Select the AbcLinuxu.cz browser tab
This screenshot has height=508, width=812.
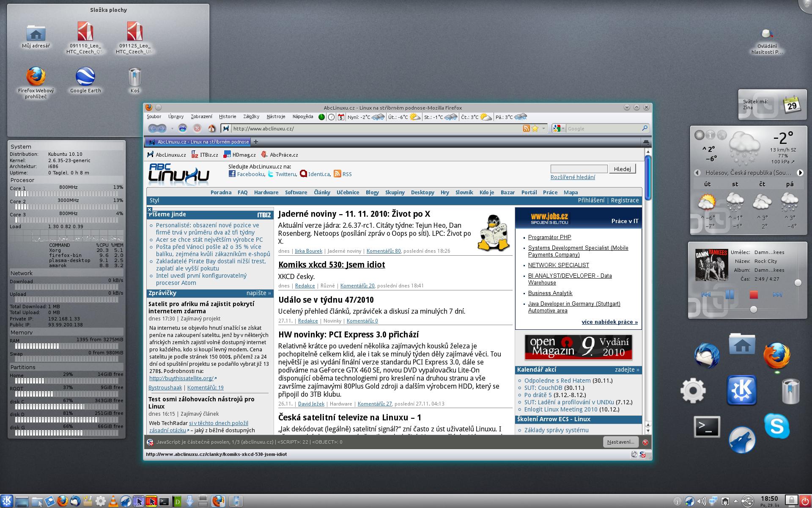198,142
